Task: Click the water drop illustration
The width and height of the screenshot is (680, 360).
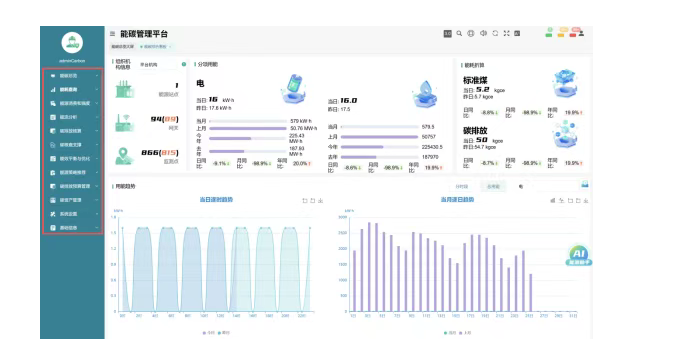Action: pyautogui.click(x=425, y=94)
